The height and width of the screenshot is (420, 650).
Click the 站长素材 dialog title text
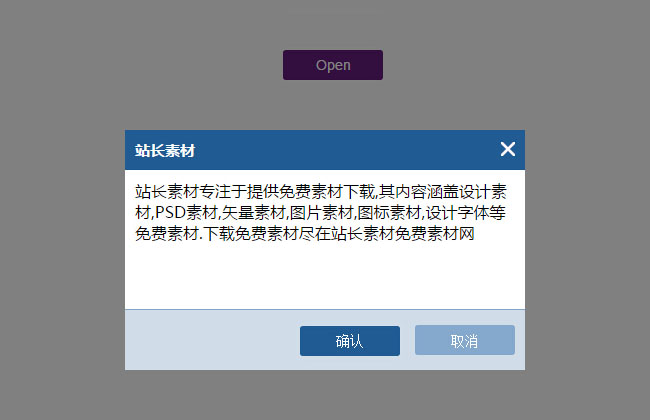pos(165,151)
